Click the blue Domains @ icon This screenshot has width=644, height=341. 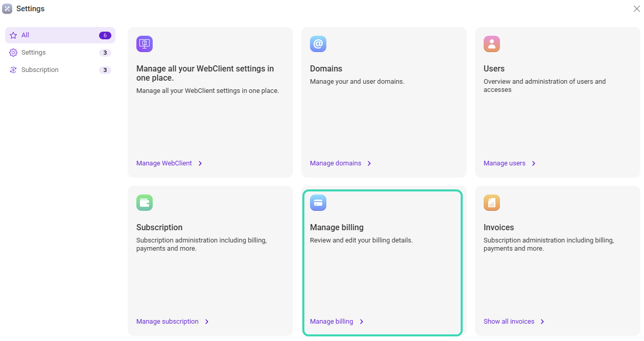point(318,44)
